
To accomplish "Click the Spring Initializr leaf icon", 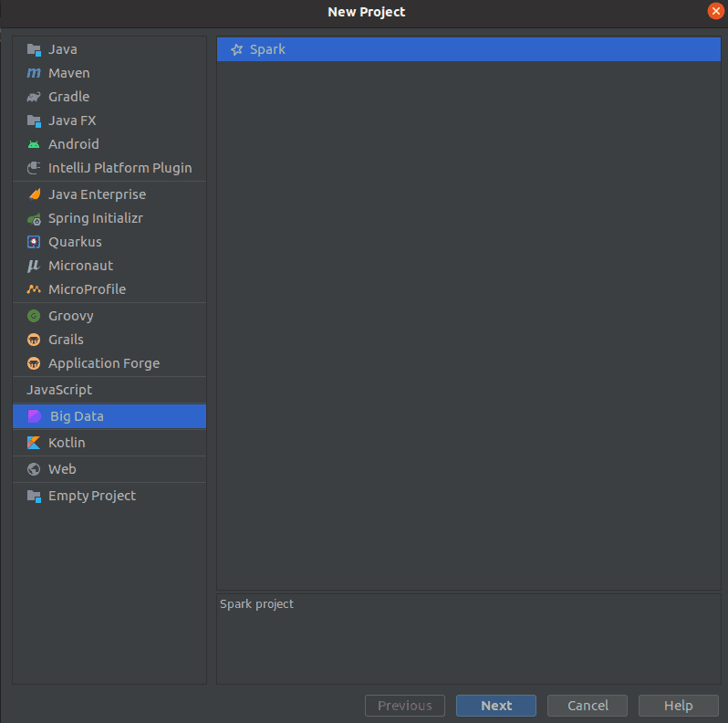I will click(x=34, y=218).
